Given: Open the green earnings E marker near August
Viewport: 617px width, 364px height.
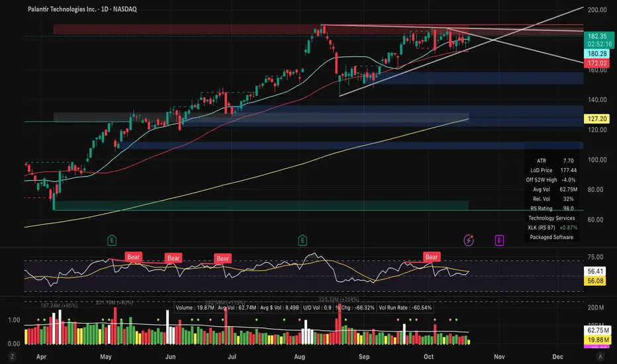Looking at the screenshot, I should [302, 240].
